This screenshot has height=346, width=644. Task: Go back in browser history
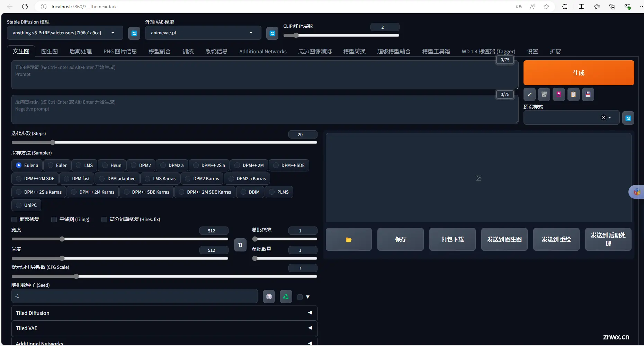(x=10, y=7)
